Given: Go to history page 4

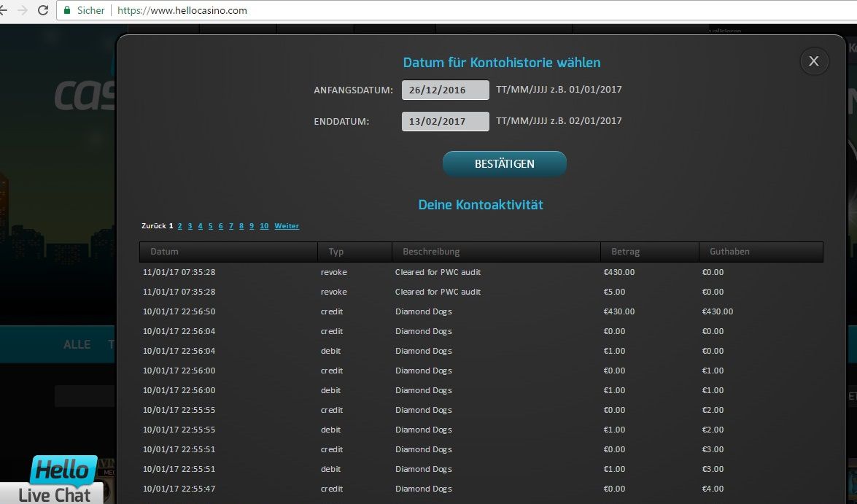Looking at the screenshot, I should (x=200, y=226).
